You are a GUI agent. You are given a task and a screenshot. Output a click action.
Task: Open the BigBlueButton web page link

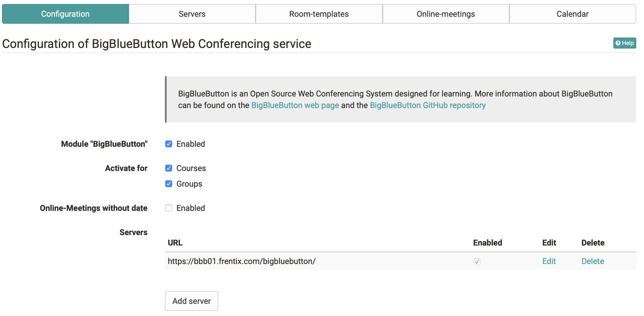[295, 105]
